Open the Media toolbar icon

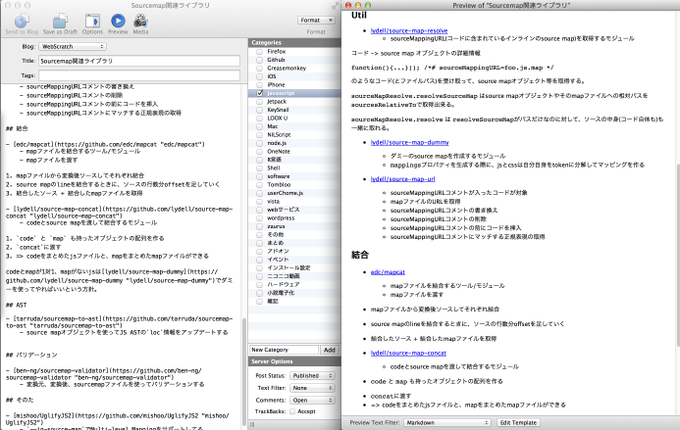point(141,21)
